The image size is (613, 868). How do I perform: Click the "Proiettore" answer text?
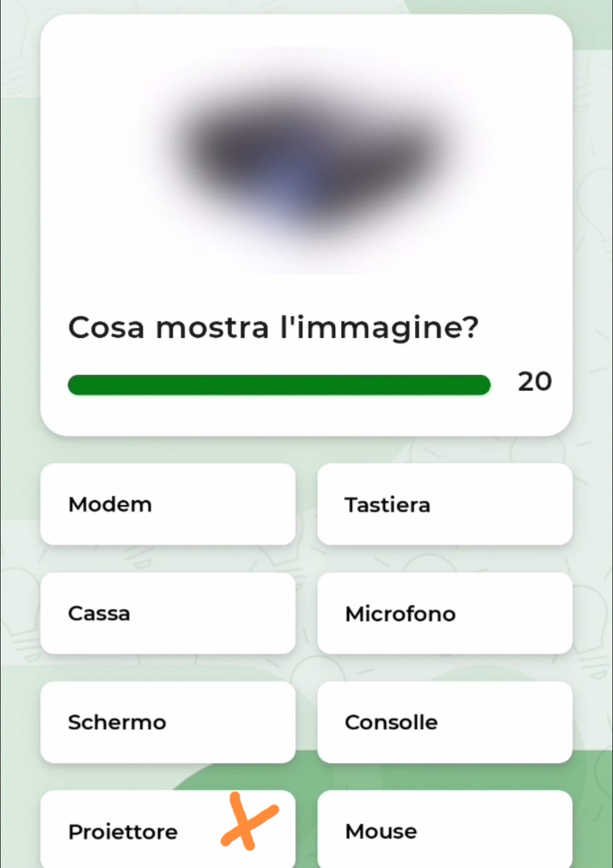(123, 832)
